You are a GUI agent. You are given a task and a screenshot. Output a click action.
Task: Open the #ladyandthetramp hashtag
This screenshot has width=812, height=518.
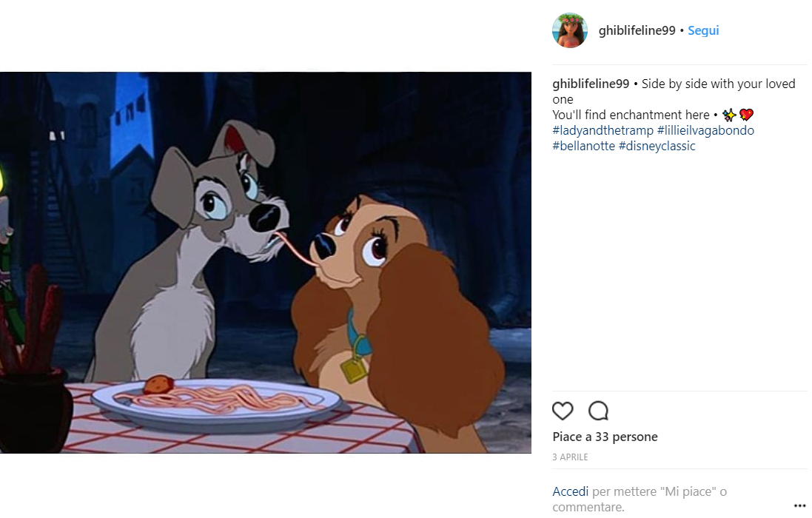click(x=603, y=130)
